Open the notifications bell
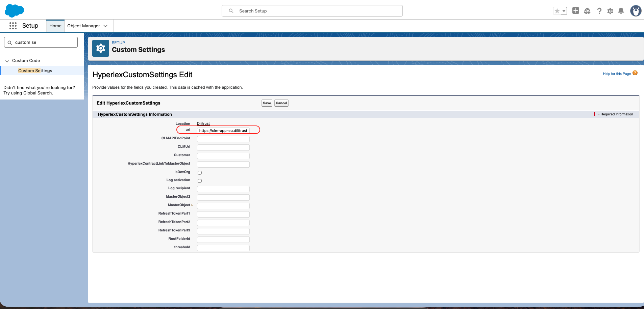 click(621, 11)
